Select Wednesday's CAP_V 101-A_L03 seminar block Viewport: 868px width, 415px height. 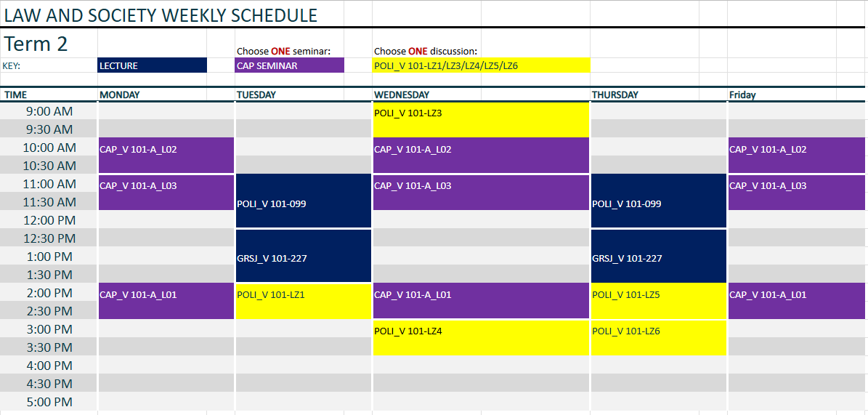point(481,193)
